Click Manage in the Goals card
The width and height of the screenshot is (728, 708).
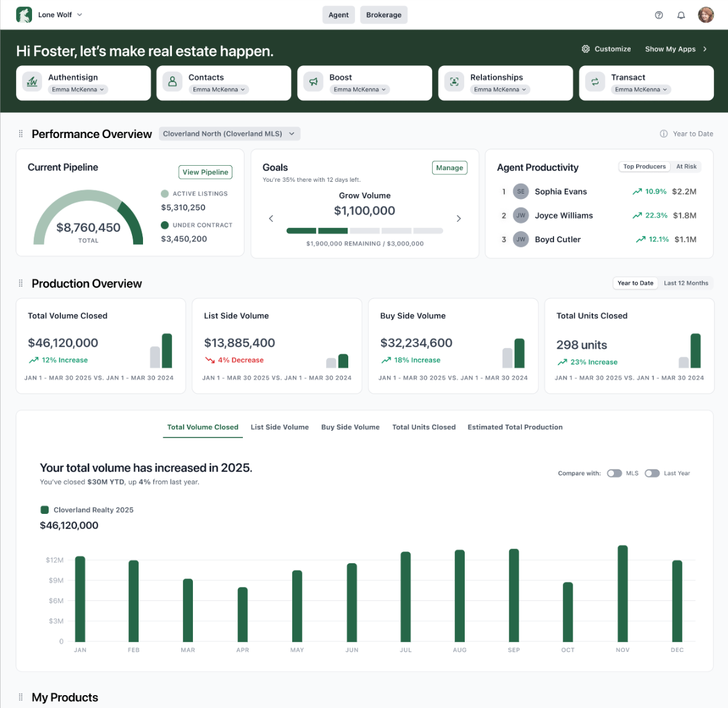(449, 167)
